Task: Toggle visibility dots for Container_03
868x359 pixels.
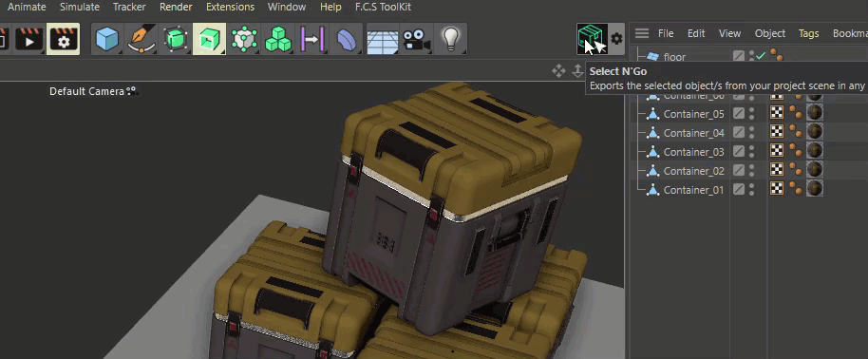Action: pos(751,152)
